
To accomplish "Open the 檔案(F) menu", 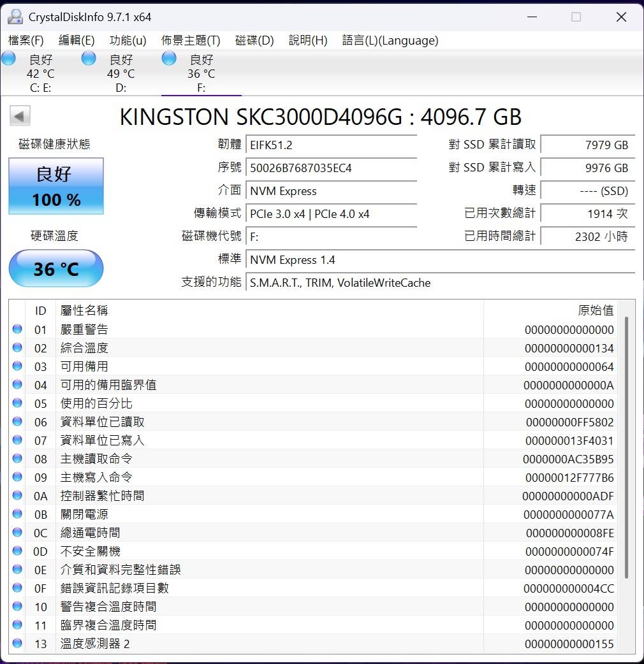I will (26, 41).
